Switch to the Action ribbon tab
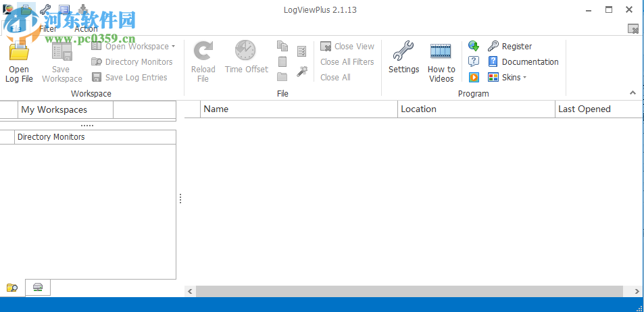 point(86,29)
